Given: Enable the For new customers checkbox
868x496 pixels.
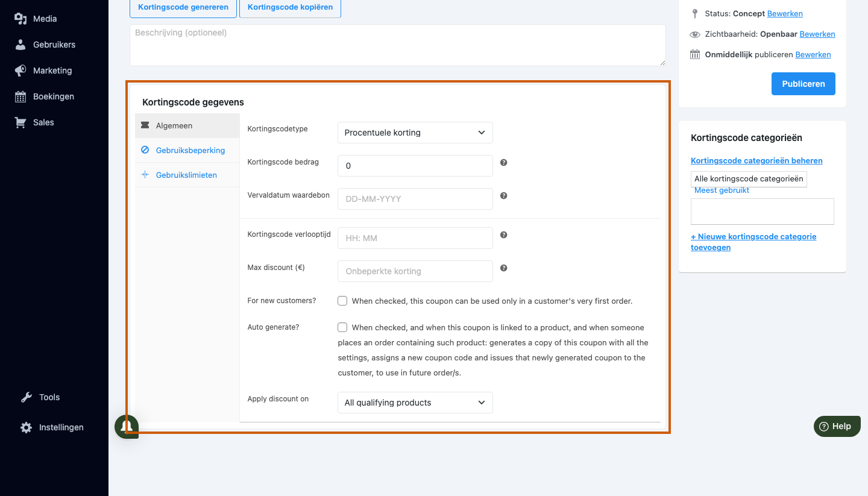Looking at the screenshot, I should coord(342,301).
